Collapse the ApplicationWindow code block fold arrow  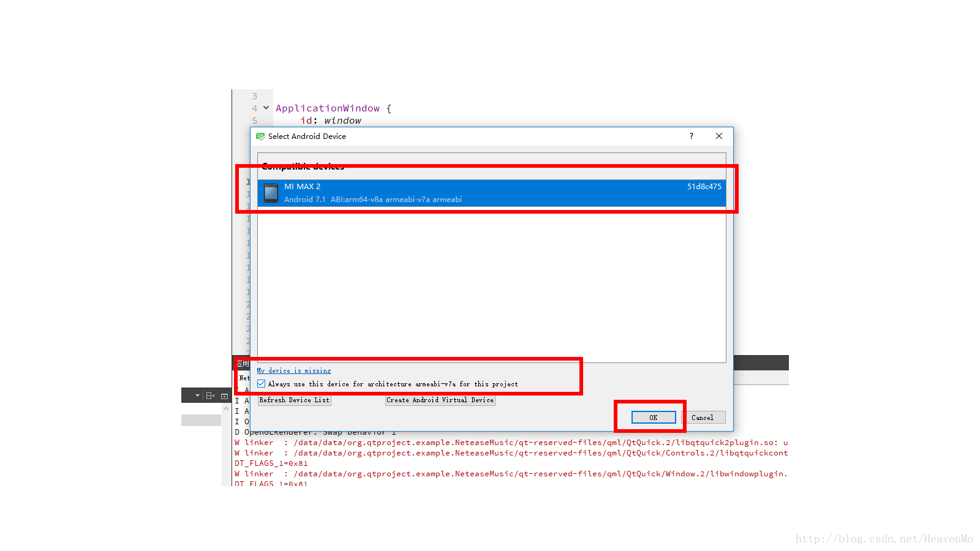(x=266, y=108)
